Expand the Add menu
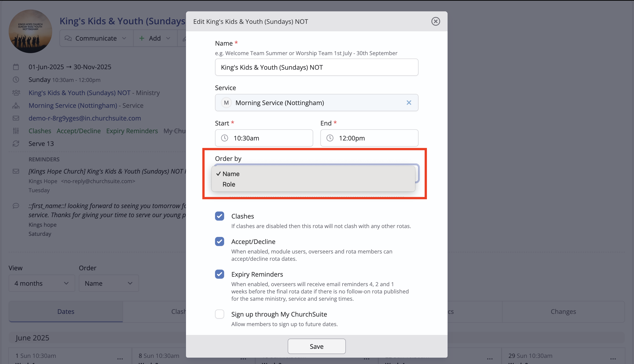The width and height of the screenshot is (634, 364). (155, 38)
